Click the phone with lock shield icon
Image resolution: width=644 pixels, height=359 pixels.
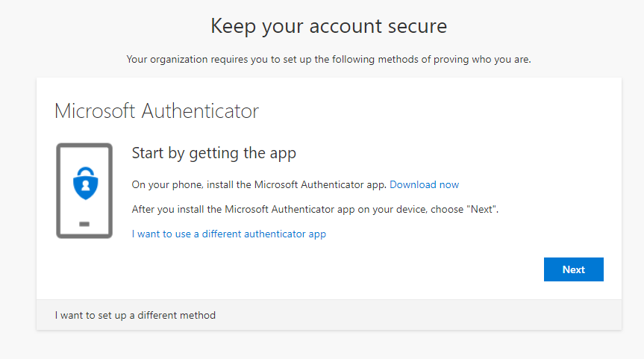click(x=84, y=190)
